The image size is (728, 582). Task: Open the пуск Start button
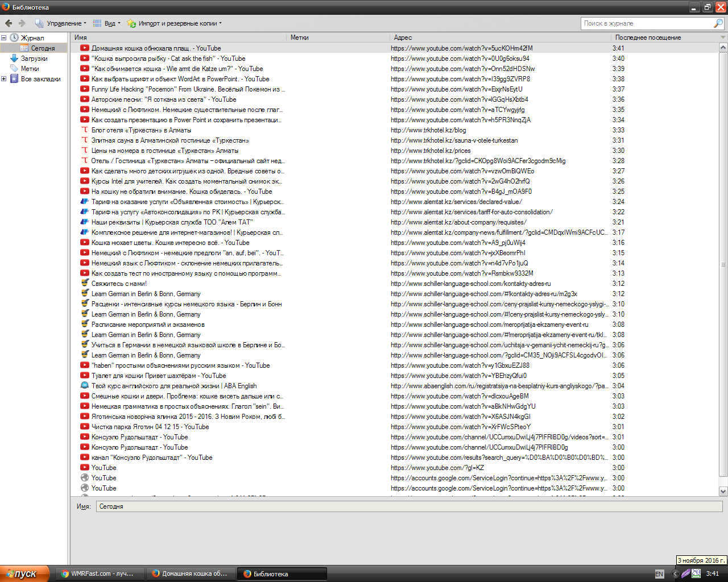click(24, 574)
